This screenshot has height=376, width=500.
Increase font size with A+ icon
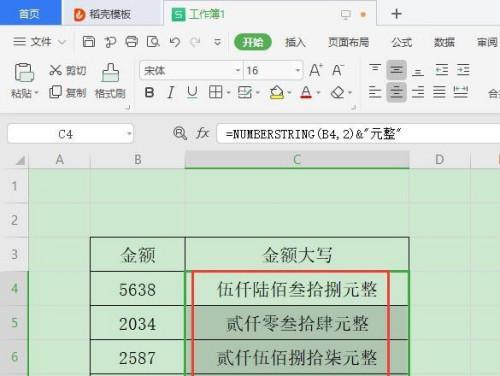coord(316,70)
